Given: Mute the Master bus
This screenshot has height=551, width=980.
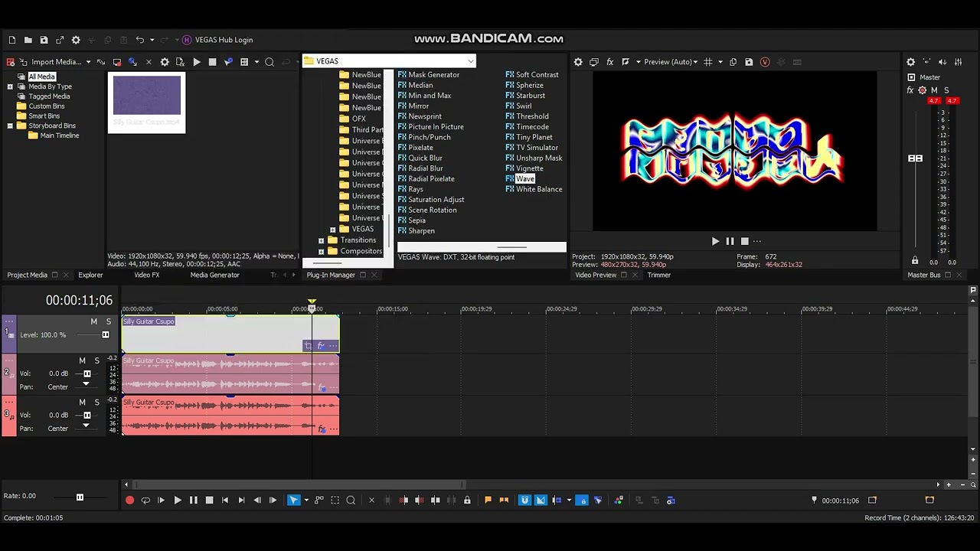Looking at the screenshot, I should (x=934, y=90).
